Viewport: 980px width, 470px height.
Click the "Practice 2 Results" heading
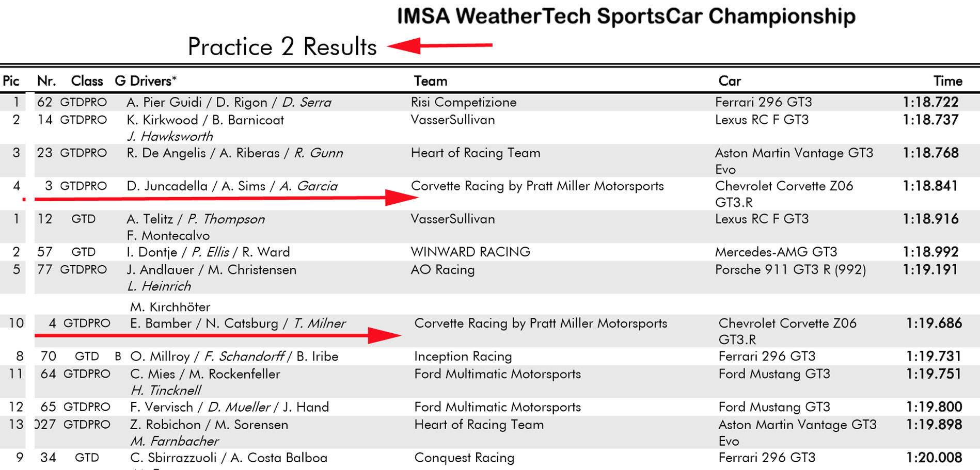pyautogui.click(x=282, y=47)
